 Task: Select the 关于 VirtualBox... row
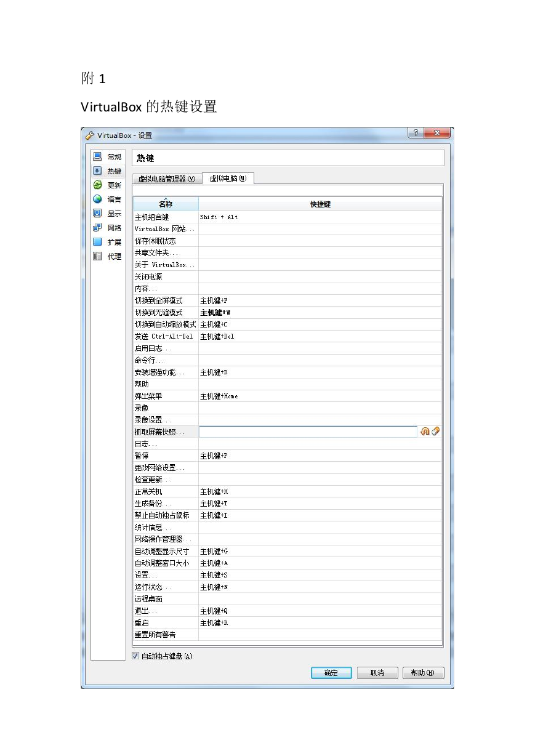pyautogui.click(x=288, y=265)
